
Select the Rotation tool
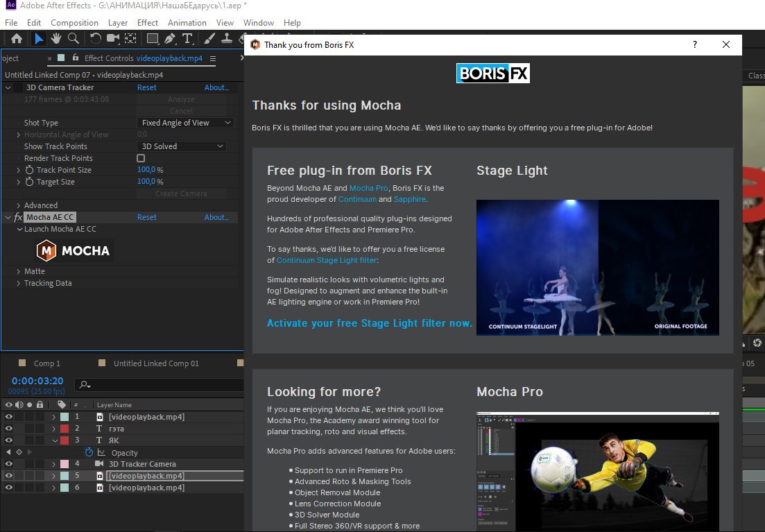(95, 39)
